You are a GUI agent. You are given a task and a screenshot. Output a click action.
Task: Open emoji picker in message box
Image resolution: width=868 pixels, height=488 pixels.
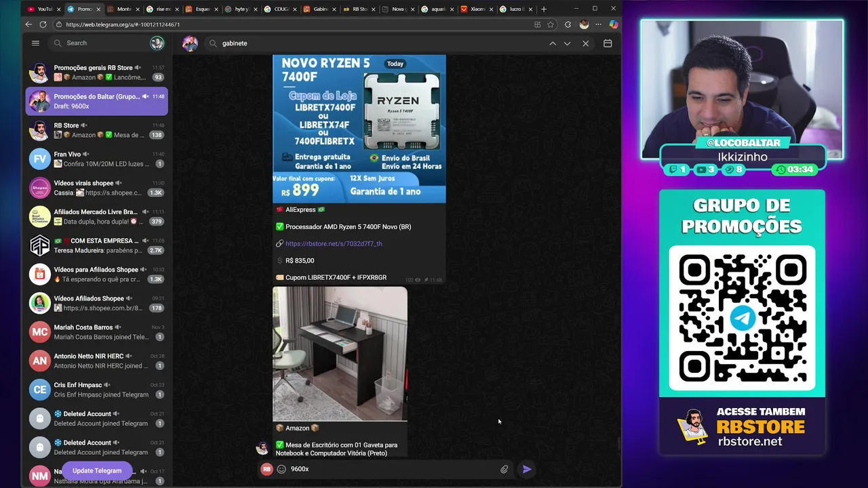click(281, 469)
